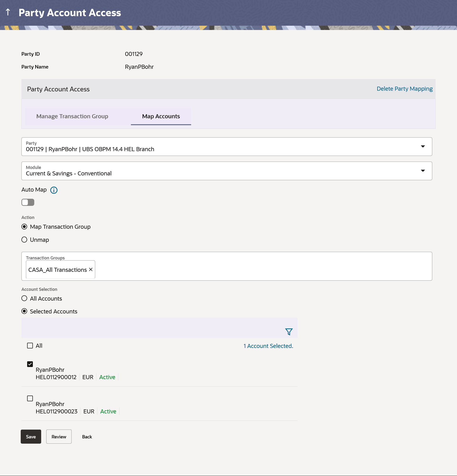
Task: Uncheck account HEL0112900012 checkbox
Action: click(30, 364)
